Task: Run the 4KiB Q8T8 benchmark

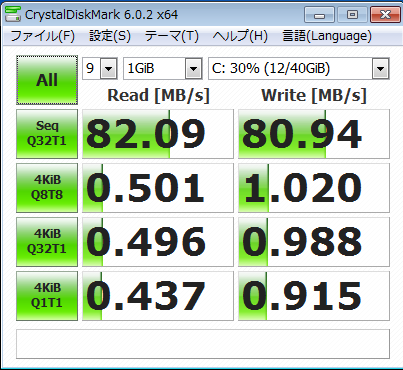Action: pos(47,188)
